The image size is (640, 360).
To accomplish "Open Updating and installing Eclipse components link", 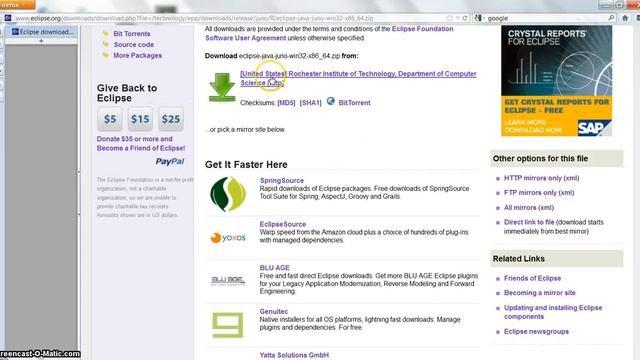I will (x=553, y=312).
